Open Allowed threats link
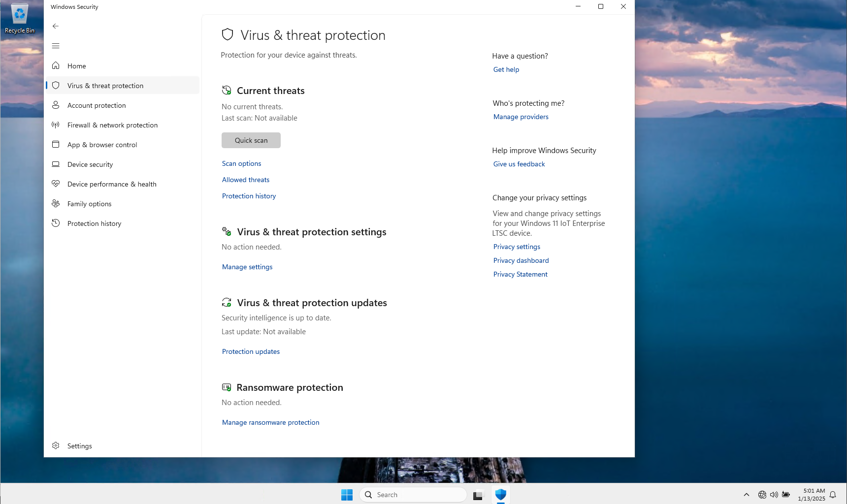Viewport: 847px width, 504px height. pos(246,180)
